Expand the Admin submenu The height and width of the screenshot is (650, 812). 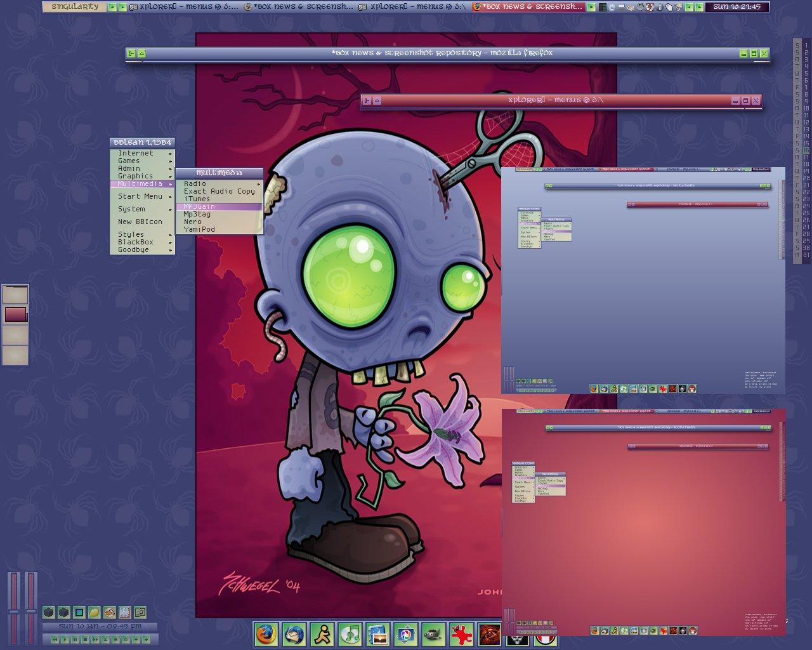click(142, 168)
